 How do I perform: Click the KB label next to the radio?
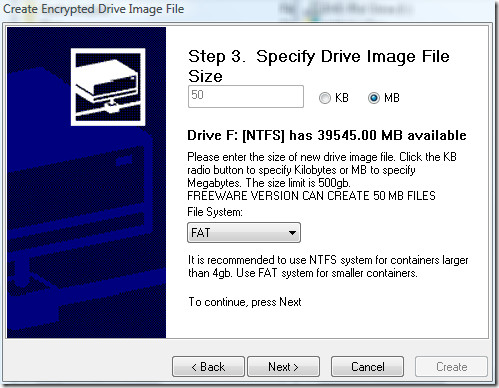pos(342,98)
